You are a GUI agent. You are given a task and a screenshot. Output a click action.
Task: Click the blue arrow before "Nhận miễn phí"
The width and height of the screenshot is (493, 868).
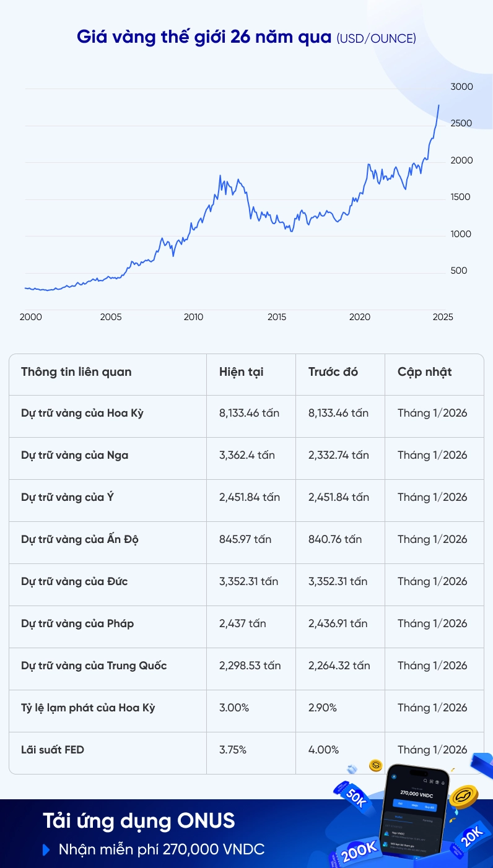pos(46,850)
